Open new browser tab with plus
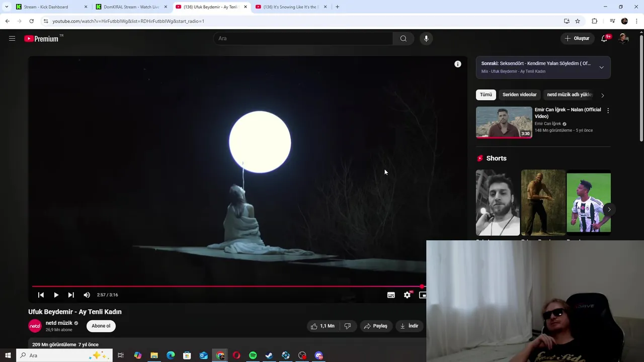 point(337,7)
